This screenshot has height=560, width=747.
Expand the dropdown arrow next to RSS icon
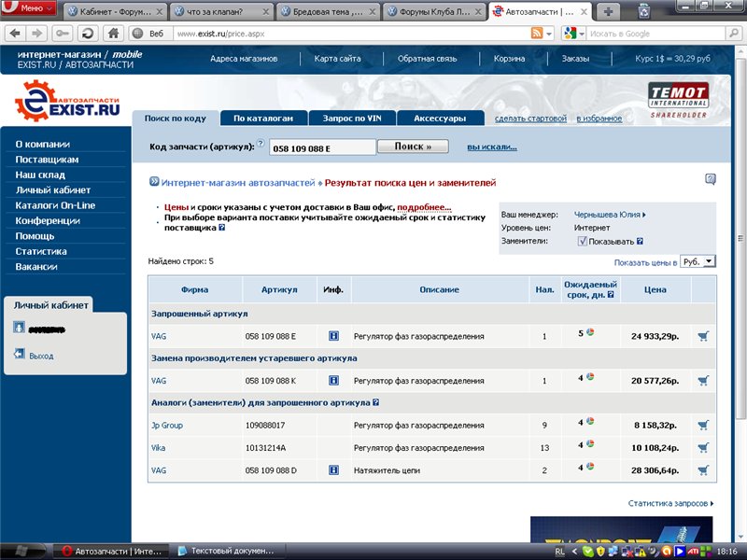tap(549, 34)
